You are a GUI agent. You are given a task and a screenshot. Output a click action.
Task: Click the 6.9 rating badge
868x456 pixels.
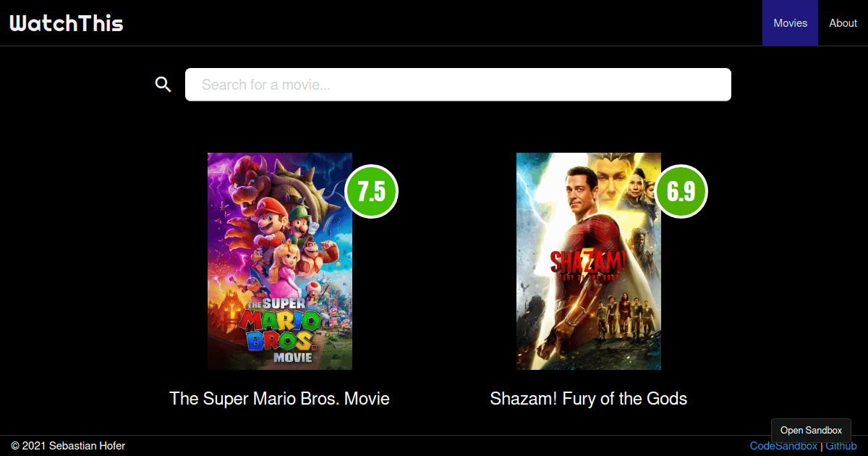pos(681,191)
